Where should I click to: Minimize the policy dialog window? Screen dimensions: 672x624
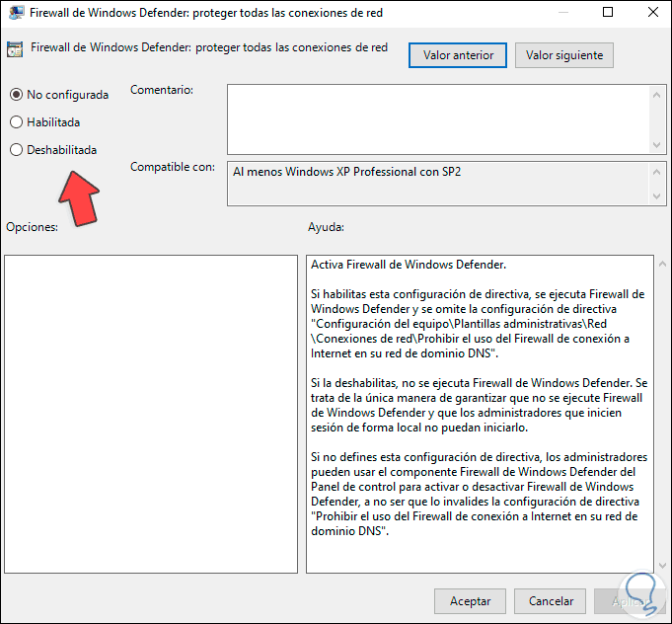pos(563,13)
